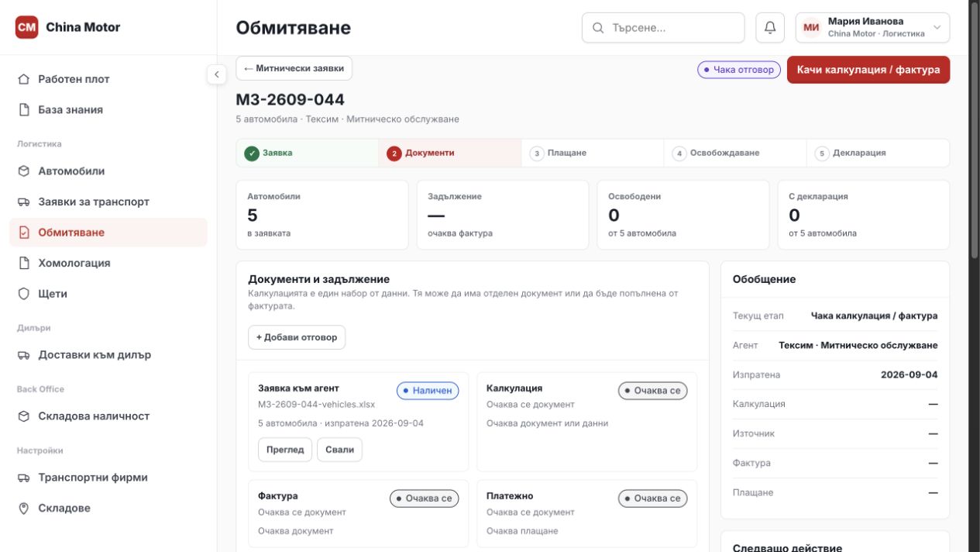
Task: Click the Очаква се badge on Калкулация
Action: tap(652, 391)
